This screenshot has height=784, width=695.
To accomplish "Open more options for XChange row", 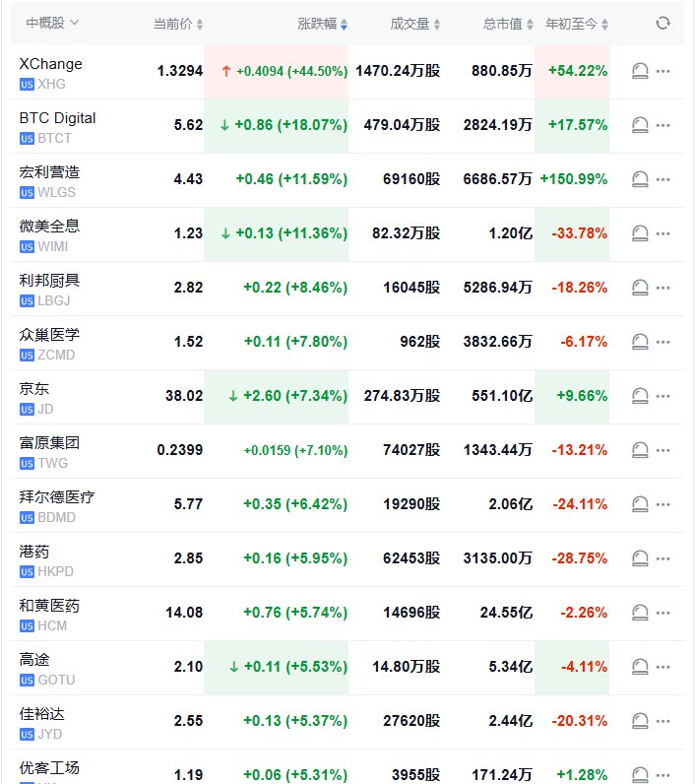I will pos(663,71).
